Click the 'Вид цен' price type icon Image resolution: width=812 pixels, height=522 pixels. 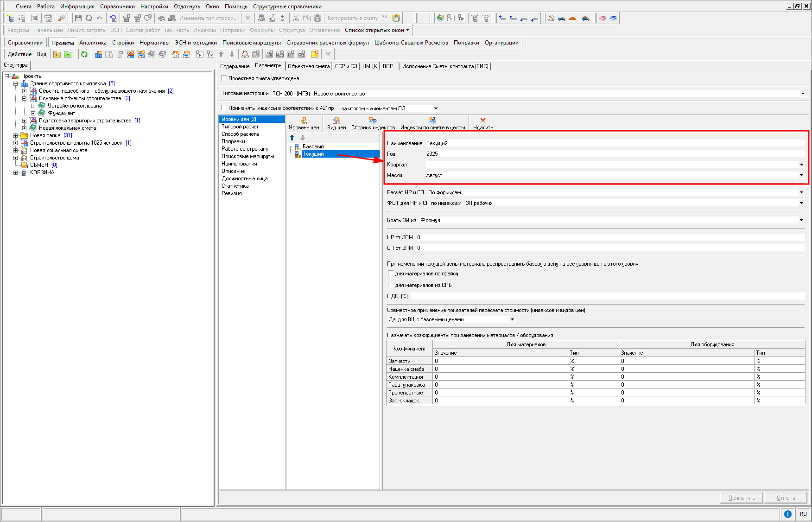coord(336,121)
